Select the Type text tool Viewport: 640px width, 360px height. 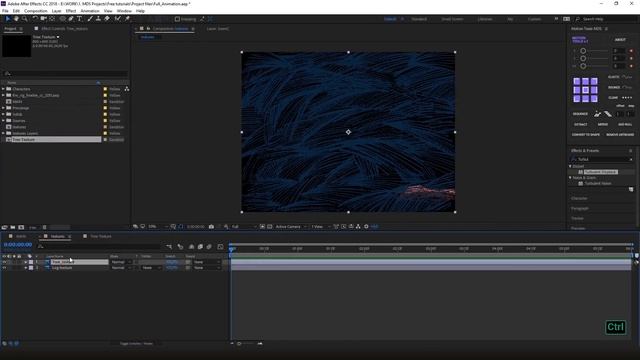[x=80, y=19]
